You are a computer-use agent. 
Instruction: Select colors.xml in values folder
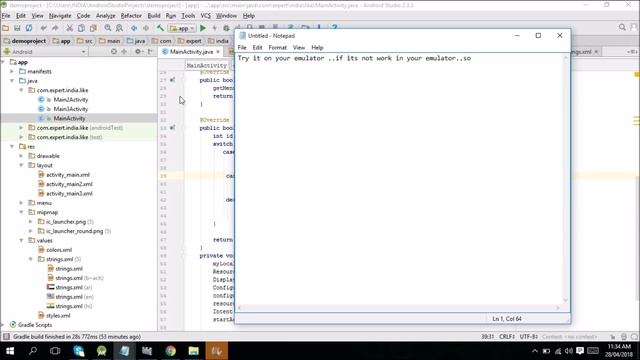59,250
